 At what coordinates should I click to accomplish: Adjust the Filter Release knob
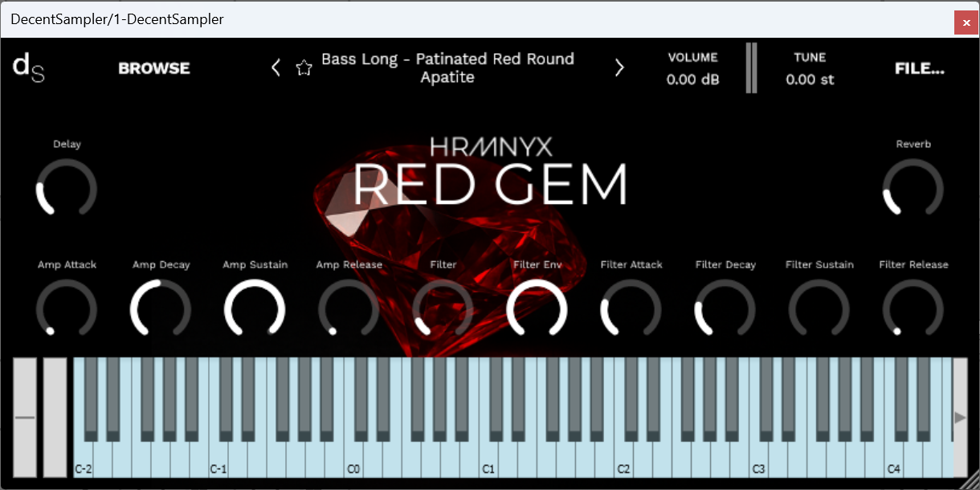pyautogui.click(x=913, y=310)
